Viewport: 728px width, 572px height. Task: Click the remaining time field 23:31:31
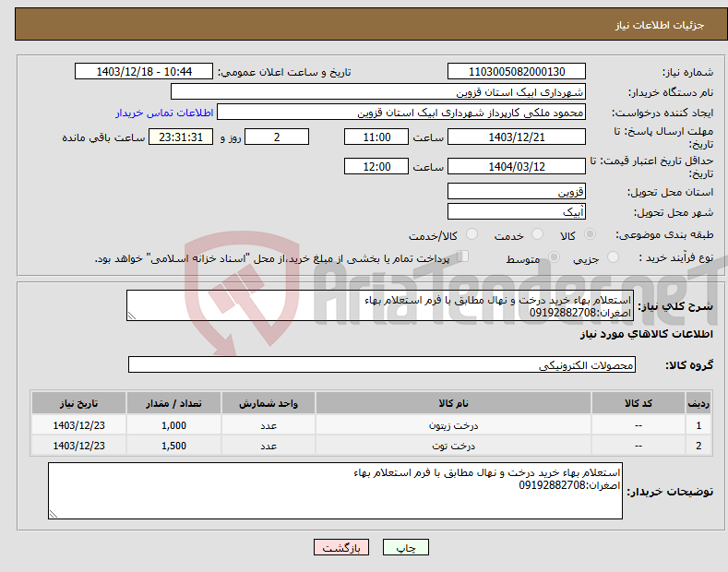coord(181,137)
